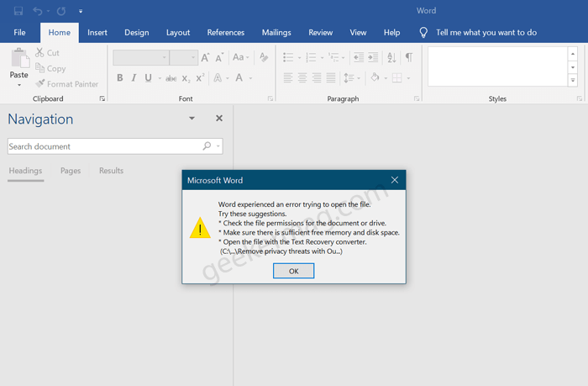Toggle Bold formatting
The height and width of the screenshot is (386, 588).
coord(119,77)
